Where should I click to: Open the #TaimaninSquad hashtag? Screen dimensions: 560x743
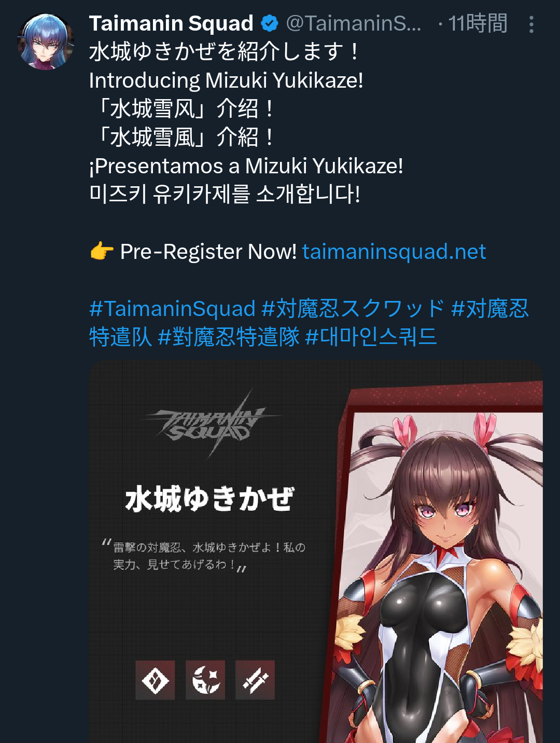pos(172,309)
